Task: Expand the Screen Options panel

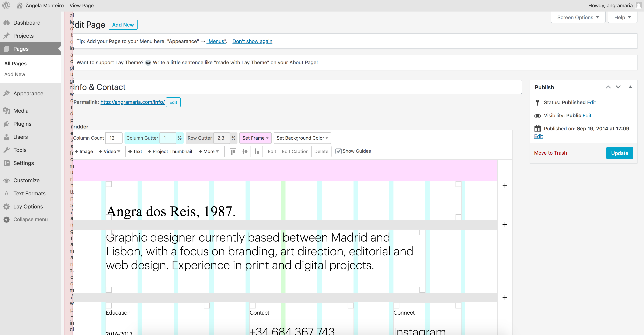Action: coord(578,17)
